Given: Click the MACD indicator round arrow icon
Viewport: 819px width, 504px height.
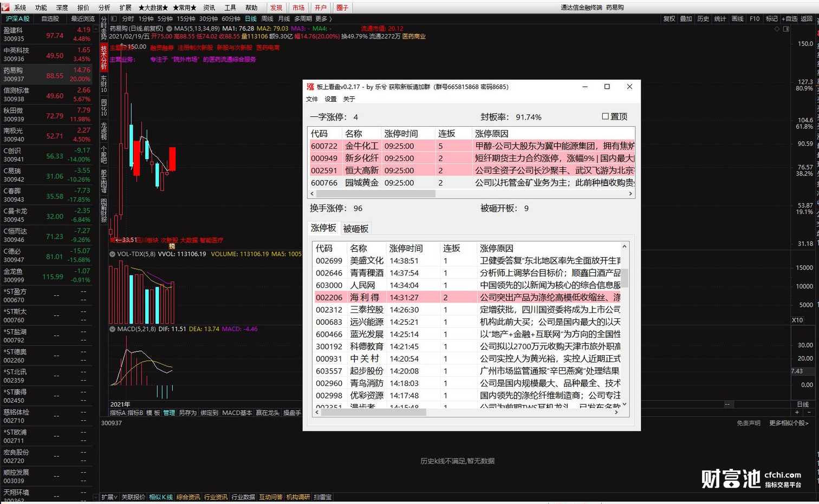Looking at the screenshot, I should [112, 329].
